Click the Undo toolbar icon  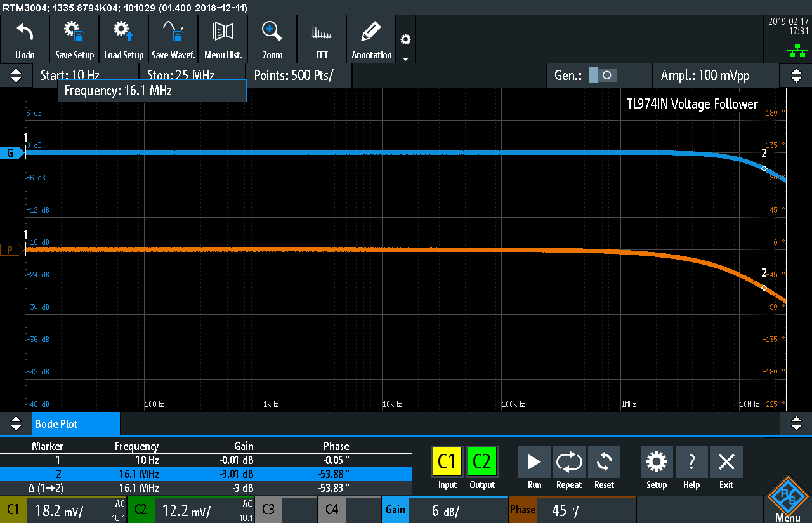[25, 39]
